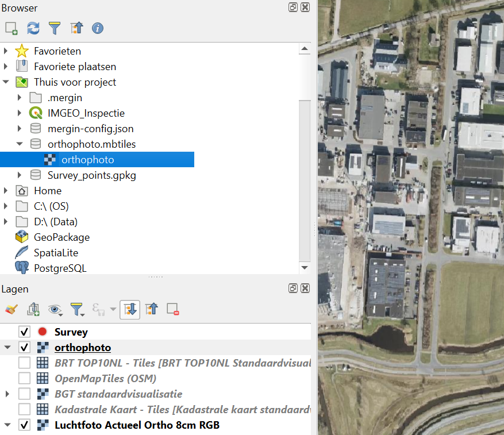The width and height of the screenshot is (504, 435).
Task: Expand the Favorieten tree node
Action: 6,51
